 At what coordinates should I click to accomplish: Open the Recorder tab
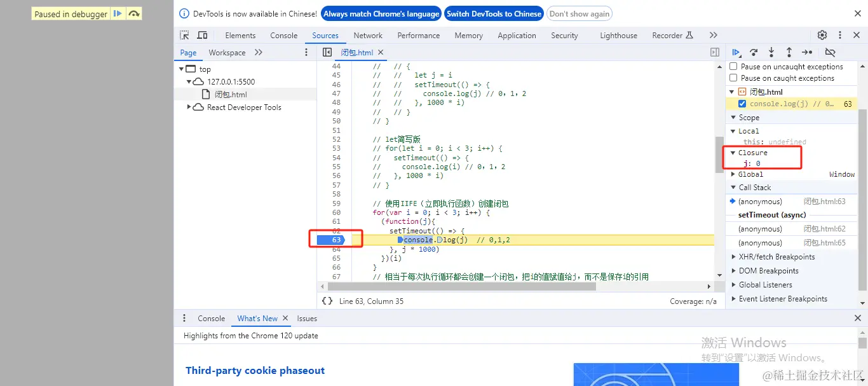(672, 36)
